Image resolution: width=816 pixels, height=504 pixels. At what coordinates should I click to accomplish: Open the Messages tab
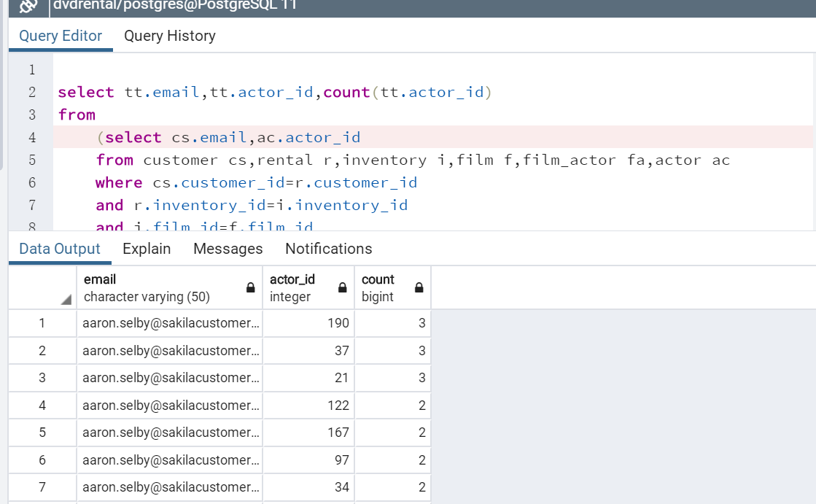point(228,249)
